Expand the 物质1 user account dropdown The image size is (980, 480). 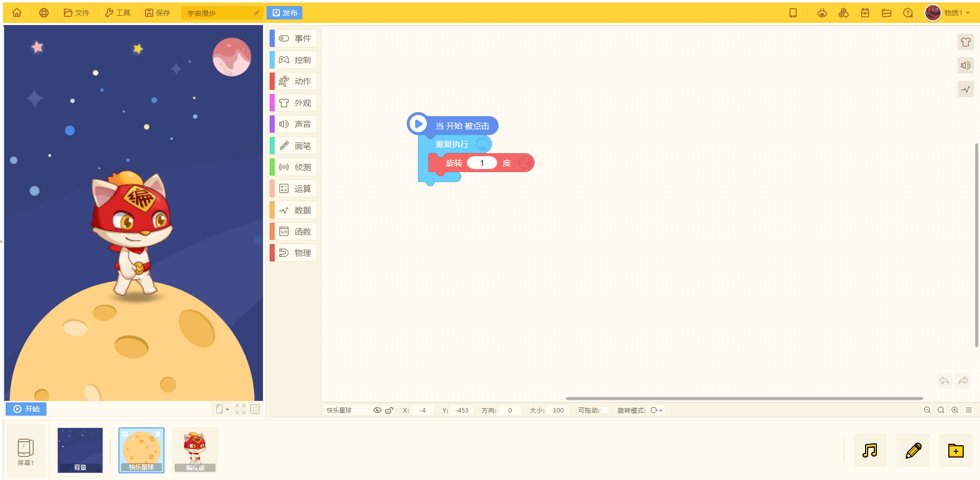pos(957,13)
